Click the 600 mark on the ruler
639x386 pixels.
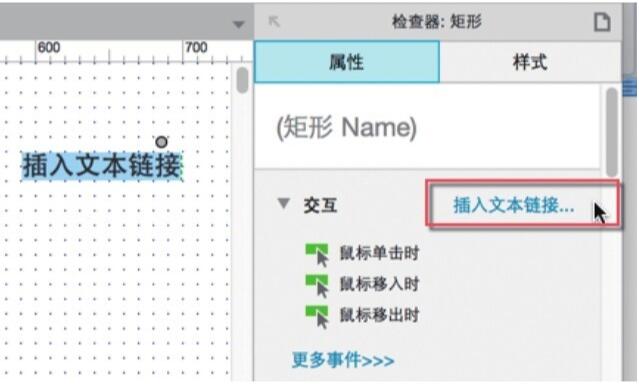[49, 47]
